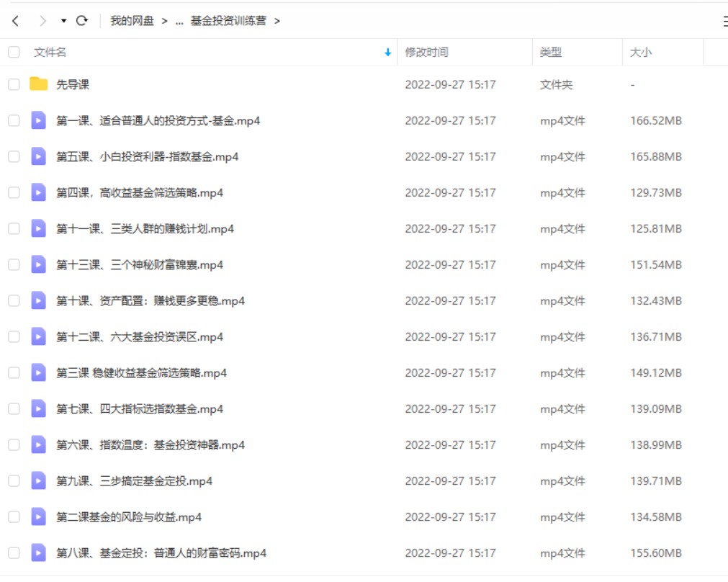The height and width of the screenshot is (582, 728).
Task: Refresh the file list
Action: 82,21
